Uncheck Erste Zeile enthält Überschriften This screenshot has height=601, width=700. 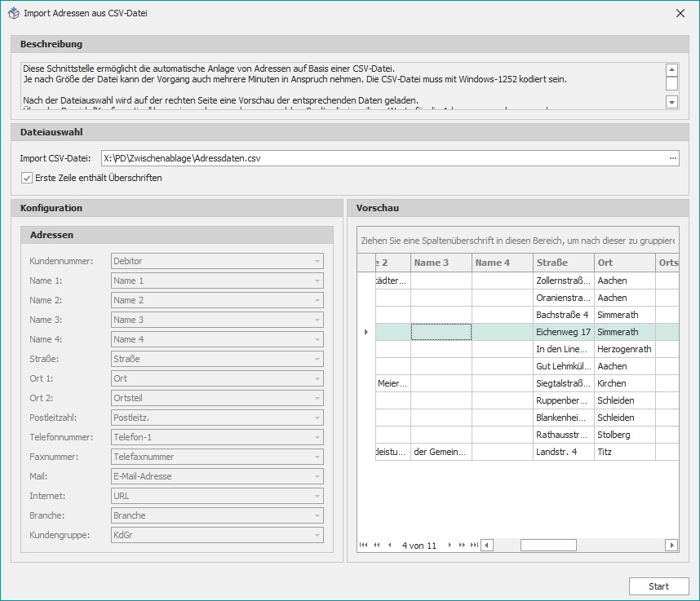(25, 178)
